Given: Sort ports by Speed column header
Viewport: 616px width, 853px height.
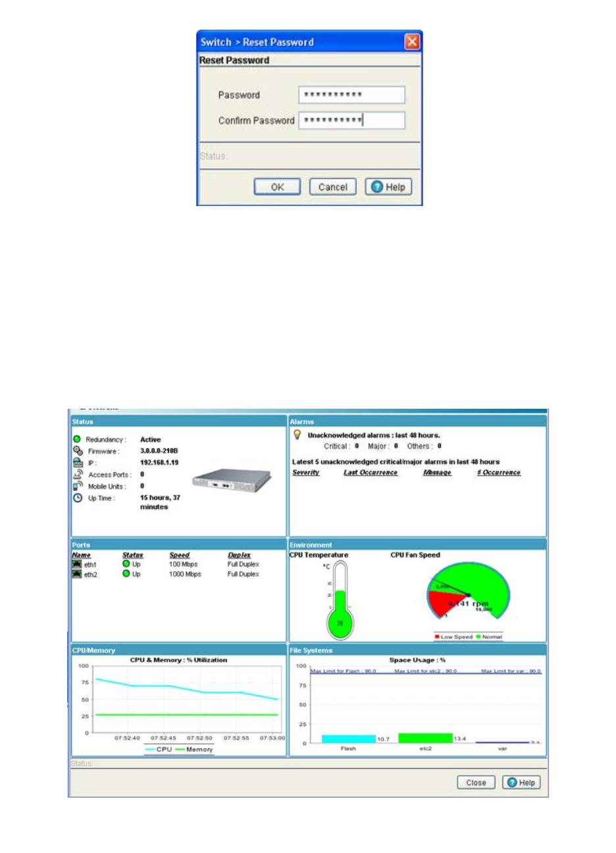Looking at the screenshot, I should (x=179, y=556).
